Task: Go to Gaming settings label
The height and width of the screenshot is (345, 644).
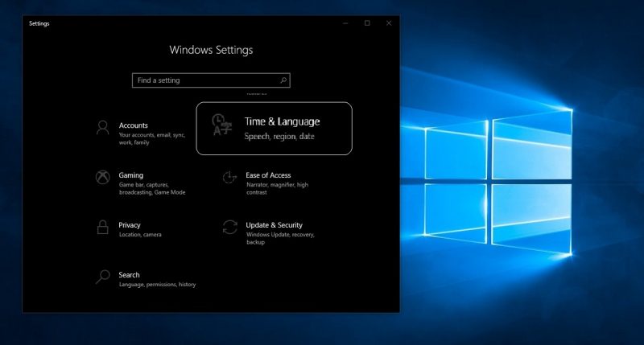Action: coord(131,175)
